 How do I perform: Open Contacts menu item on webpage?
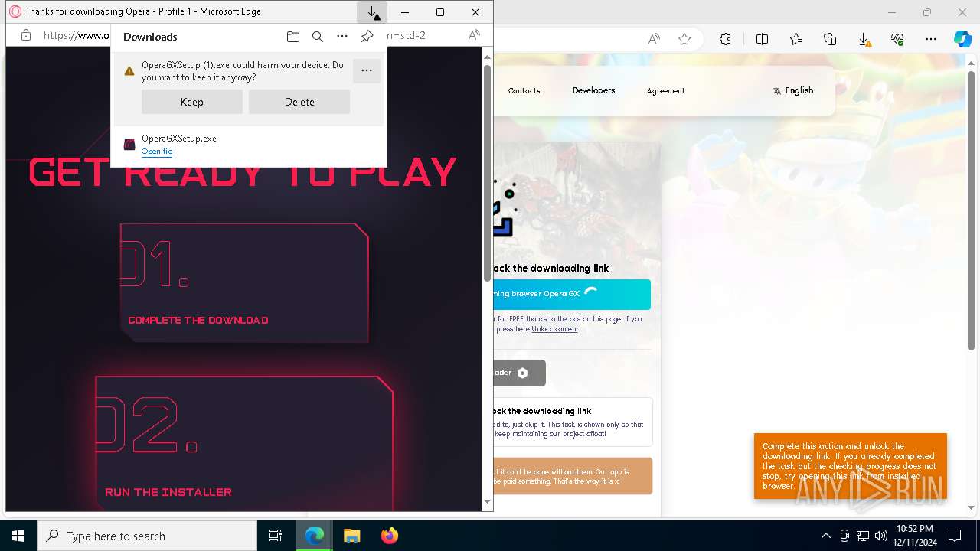click(524, 90)
